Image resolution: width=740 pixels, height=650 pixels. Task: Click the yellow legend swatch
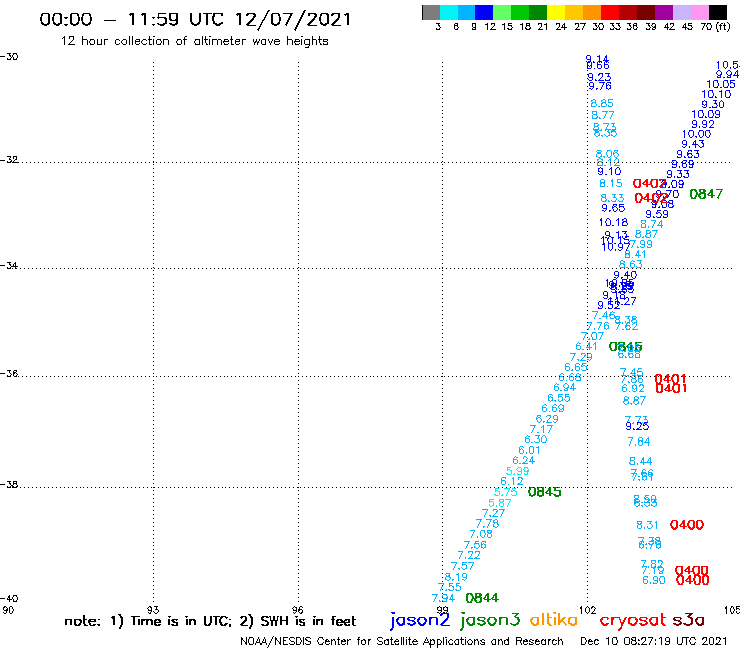click(x=556, y=12)
